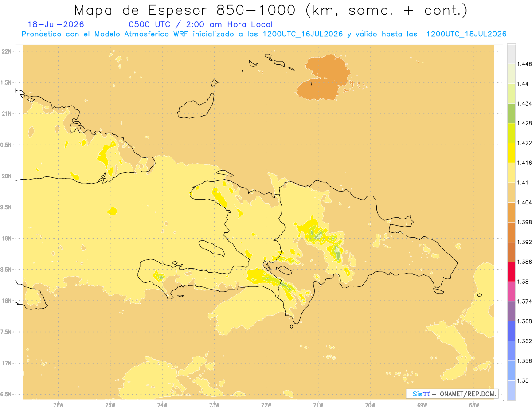This screenshot has height=411, width=532.
Task: Click the '1.446' colorbar value
Action: [525, 64]
